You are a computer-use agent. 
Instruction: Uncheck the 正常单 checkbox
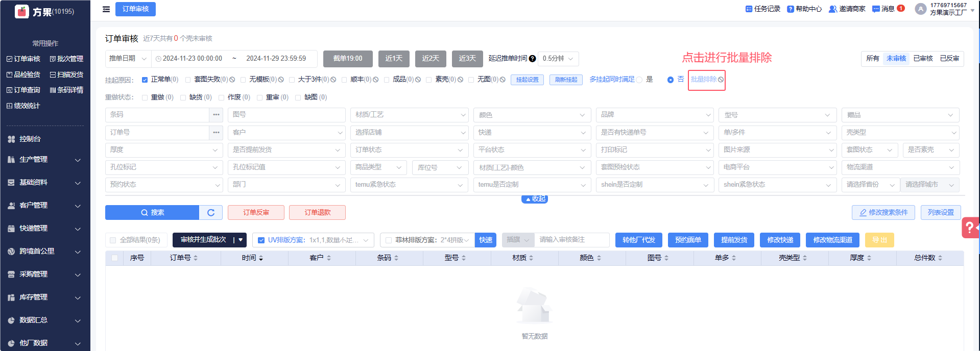coord(145,80)
